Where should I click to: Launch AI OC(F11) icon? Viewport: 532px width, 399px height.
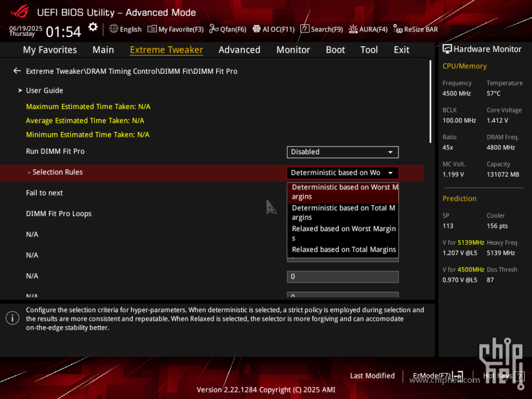point(256,29)
